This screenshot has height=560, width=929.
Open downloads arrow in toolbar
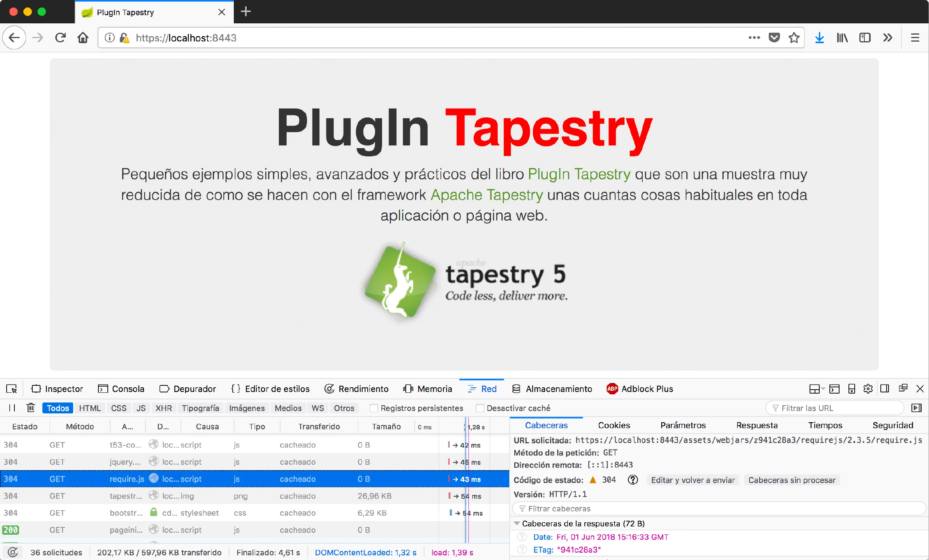point(819,38)
